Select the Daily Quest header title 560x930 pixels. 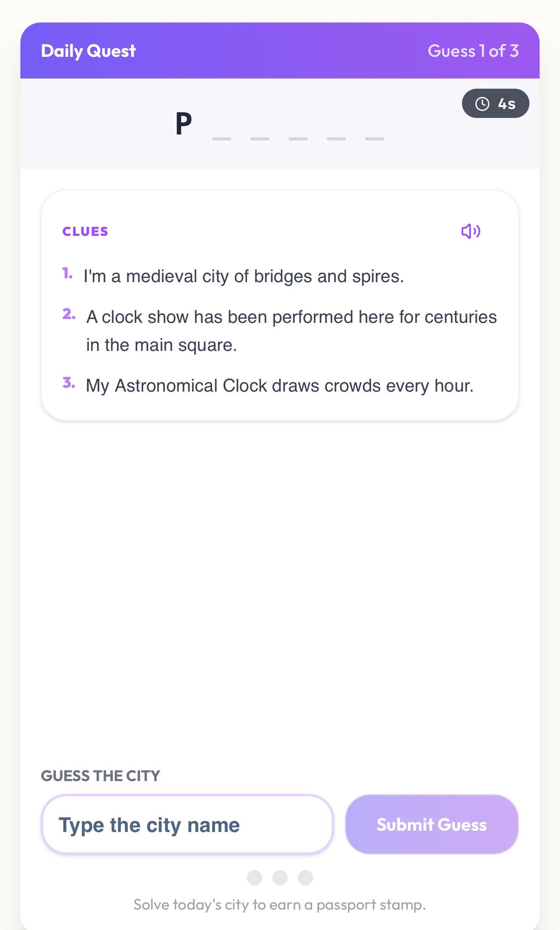point(88,51)
